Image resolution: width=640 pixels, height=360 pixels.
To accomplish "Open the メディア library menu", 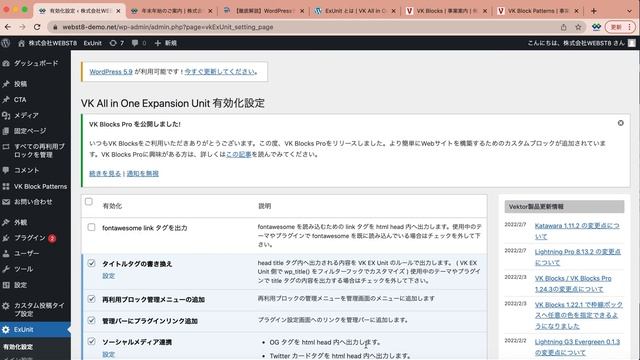I will pos(26,116).
